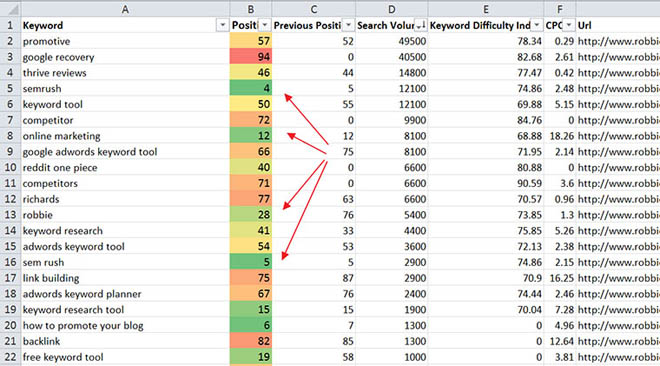Viewport: 660px width, 366px height.
Task: Select column C header
Action: pyautogui.click(x=313, y=9)
